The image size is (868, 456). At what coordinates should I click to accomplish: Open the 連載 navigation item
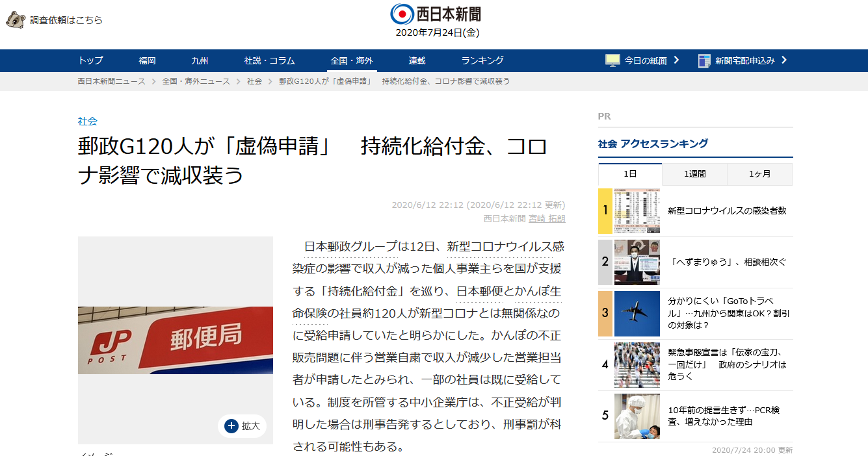pos(417,60)
